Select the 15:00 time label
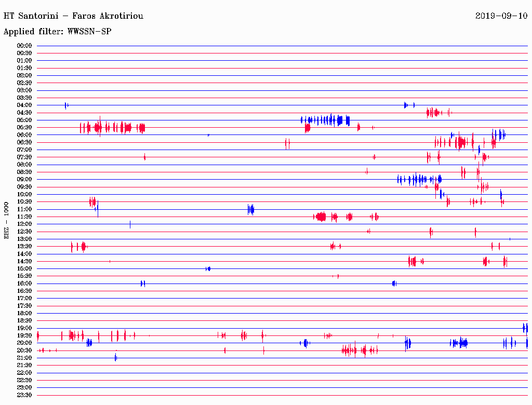 (x=24, y=268)
